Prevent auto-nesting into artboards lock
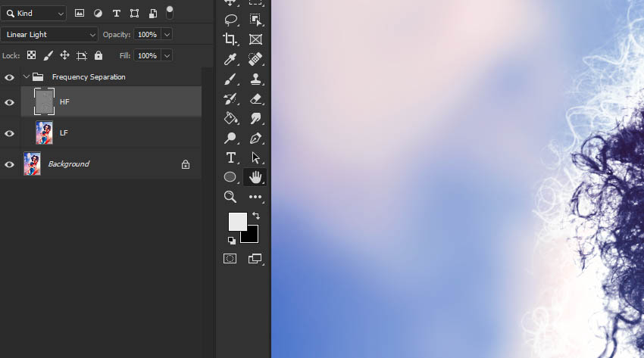This screenshot has width=644, height=358. [82, 56]
